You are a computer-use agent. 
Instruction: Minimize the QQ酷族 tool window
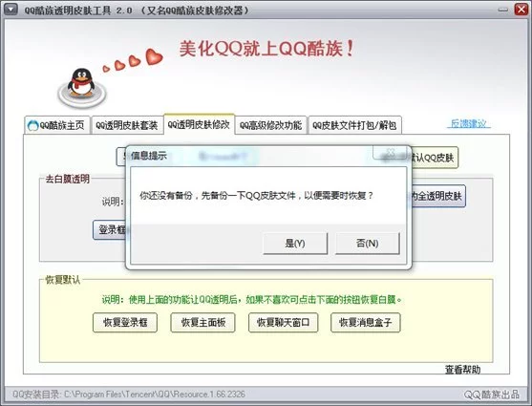[x=503, y=10]
